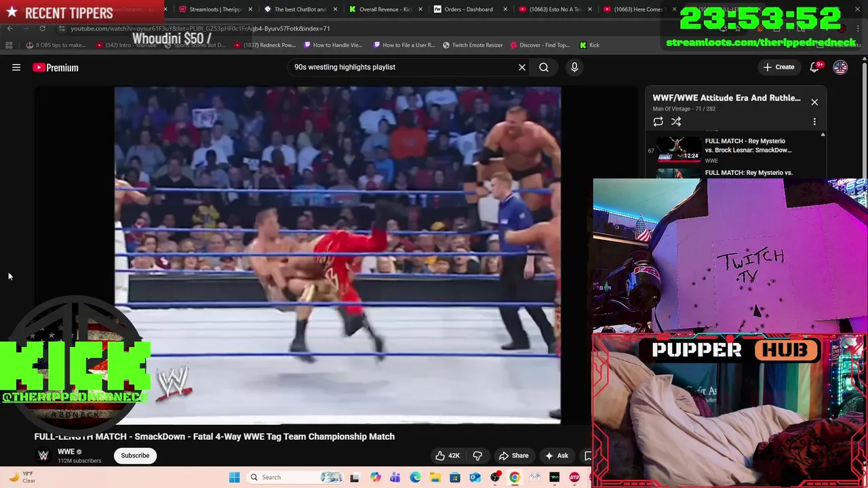Viewport: 868px width, 488px height.
Task: Open Microsoft Teams from taskbar
Action: (x=395, y=477)
